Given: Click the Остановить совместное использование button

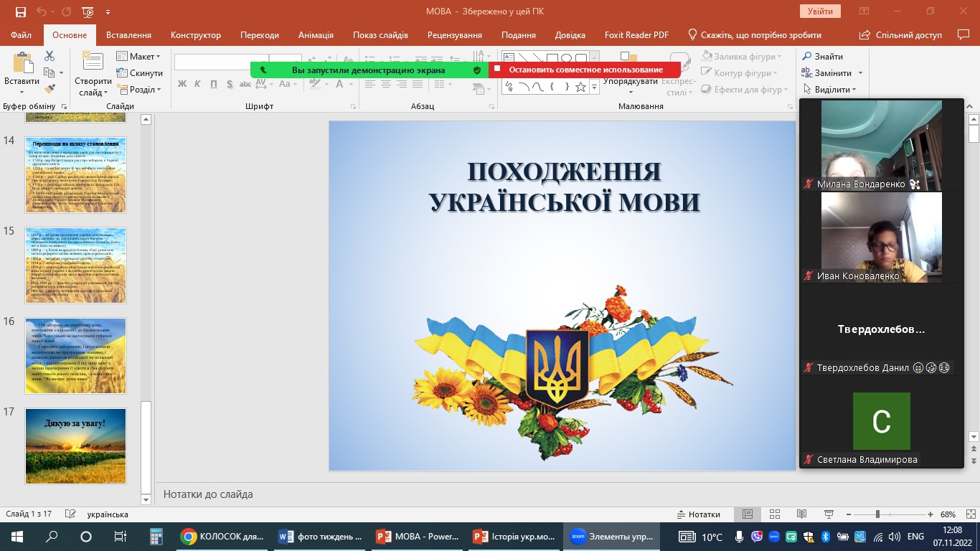Looking at the screenshot, I should pos(585,70).
